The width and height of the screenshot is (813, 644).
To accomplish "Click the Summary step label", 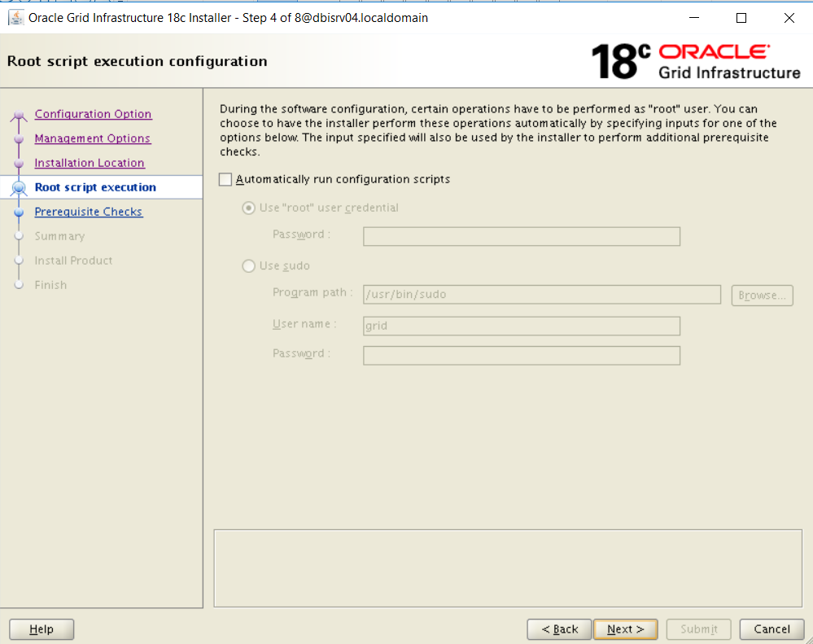I will [59, 236].
